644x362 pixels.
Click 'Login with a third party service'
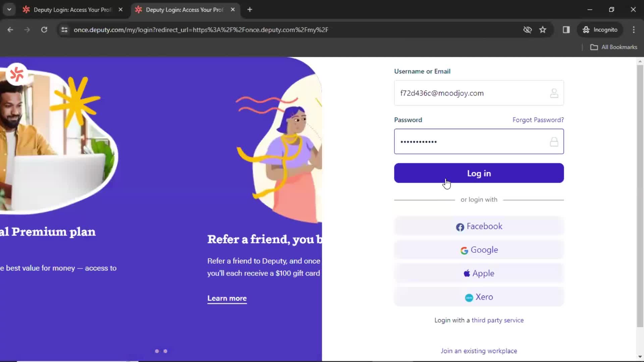pyautogui.click(x=479, y=320)
